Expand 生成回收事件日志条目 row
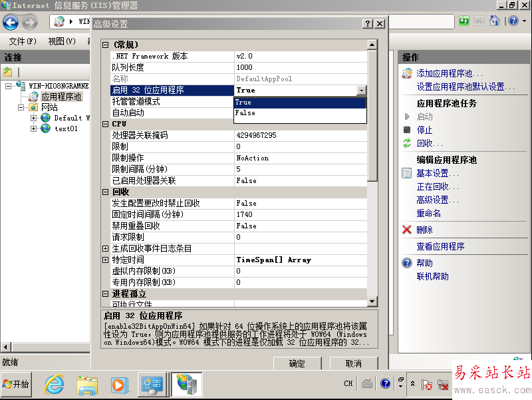Screen dimensions: 532x400 click(106, 248)
